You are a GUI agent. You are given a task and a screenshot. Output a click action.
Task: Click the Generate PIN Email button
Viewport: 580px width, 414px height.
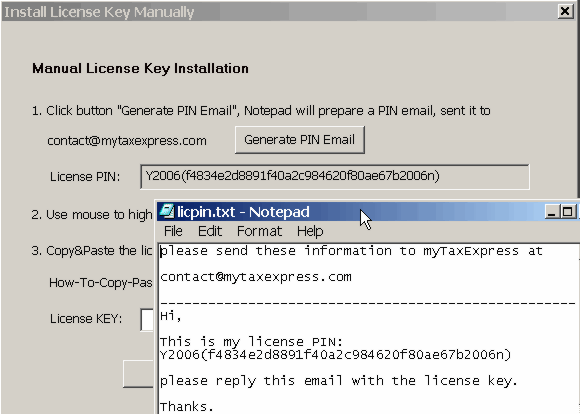(x=300, y=140)
